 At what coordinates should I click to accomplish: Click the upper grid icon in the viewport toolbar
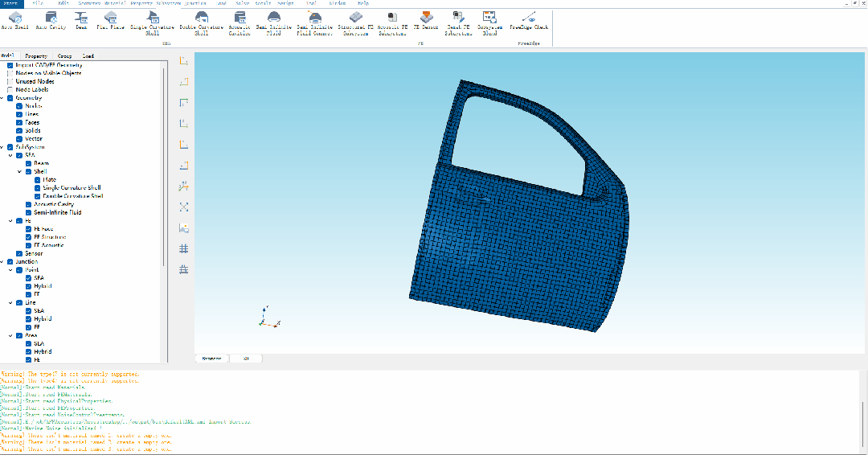click(184, 249)
